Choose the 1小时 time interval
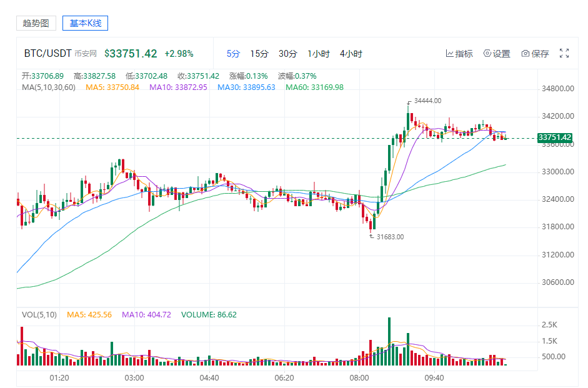Screen dimensions: 588x388 click(x=319, y=54)
